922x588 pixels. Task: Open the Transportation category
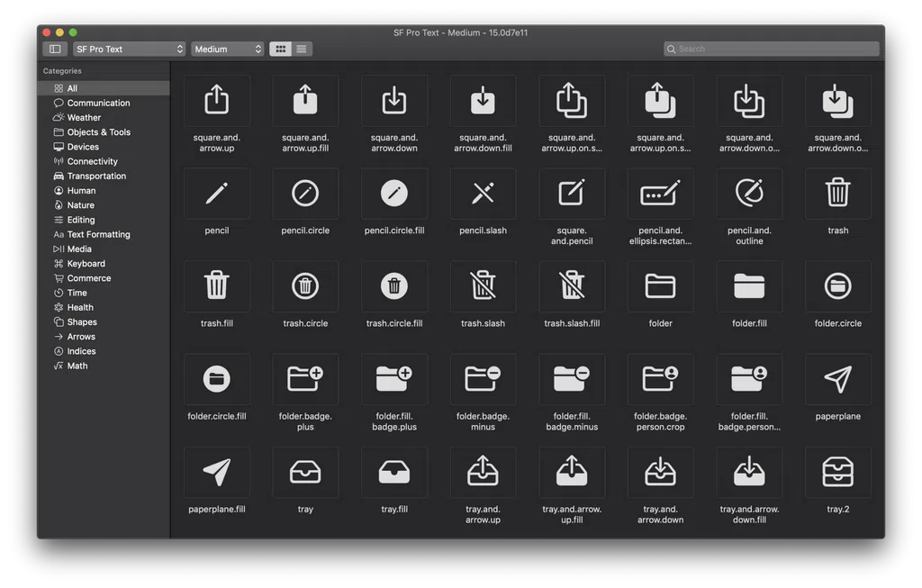pos(104,176)
